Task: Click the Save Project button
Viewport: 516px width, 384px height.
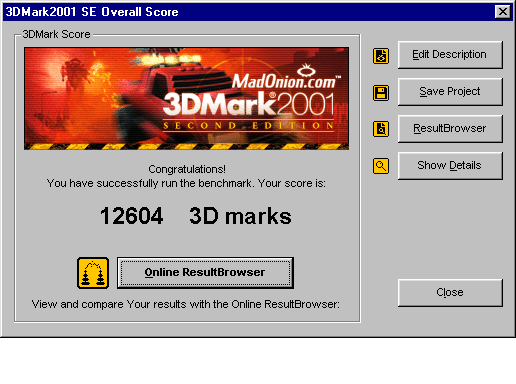Action: pyautogui.click(x=450, y=92)
